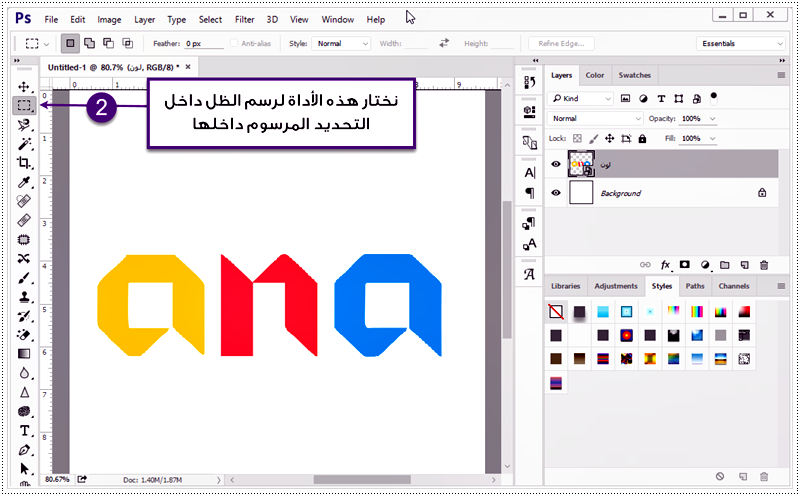The image size is (800, 496).
Task: Select the Blur tool droplet
Action: click(x=23, y=374)
